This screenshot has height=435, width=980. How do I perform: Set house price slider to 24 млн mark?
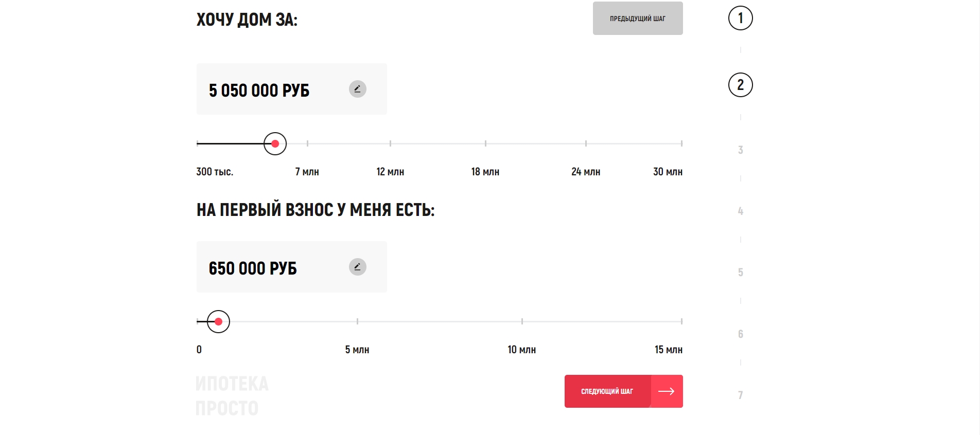coord(586,143)
